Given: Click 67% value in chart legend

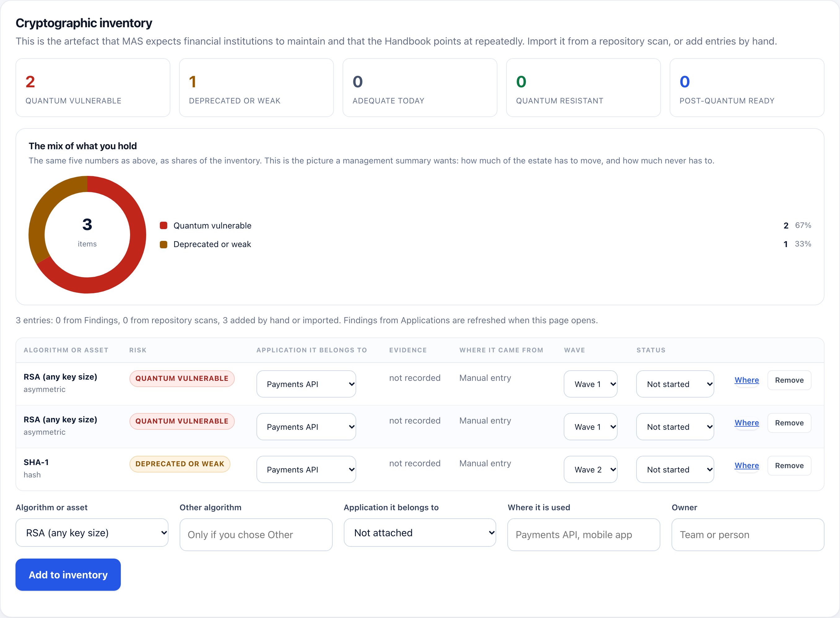Looking at the screenshot, I should pyautogui.click(x=803, y=225).
